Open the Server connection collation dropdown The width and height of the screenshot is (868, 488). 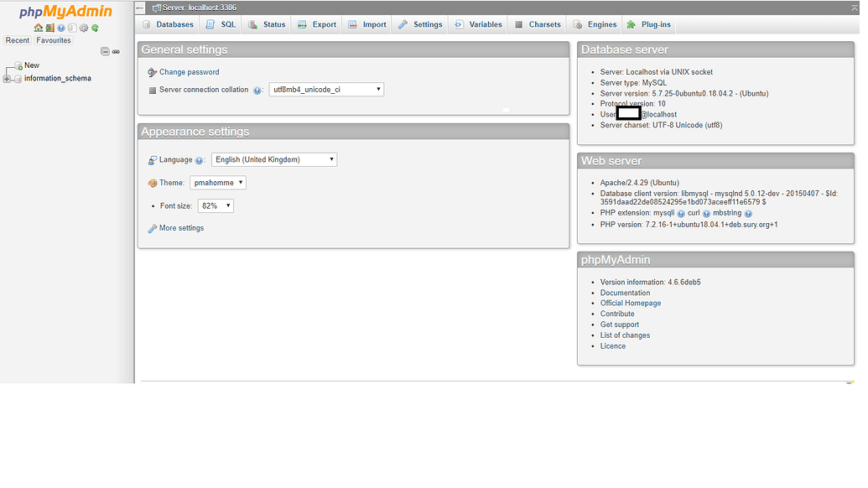coord(326,90)
